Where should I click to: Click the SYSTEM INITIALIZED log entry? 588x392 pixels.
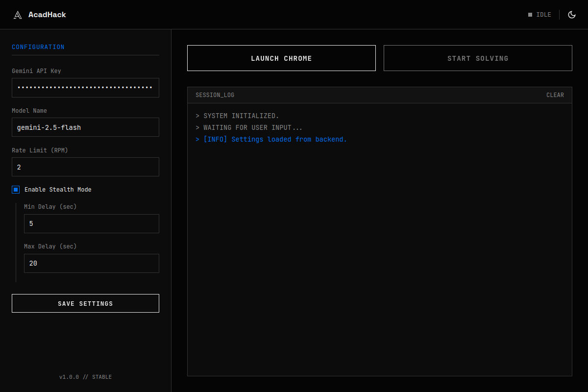tap(238, 116)
